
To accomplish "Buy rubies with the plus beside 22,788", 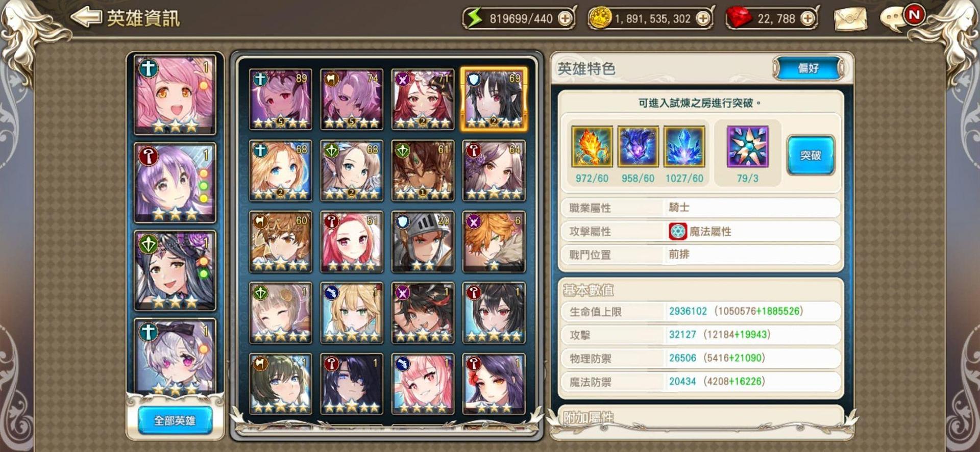I will click(807, 19).
